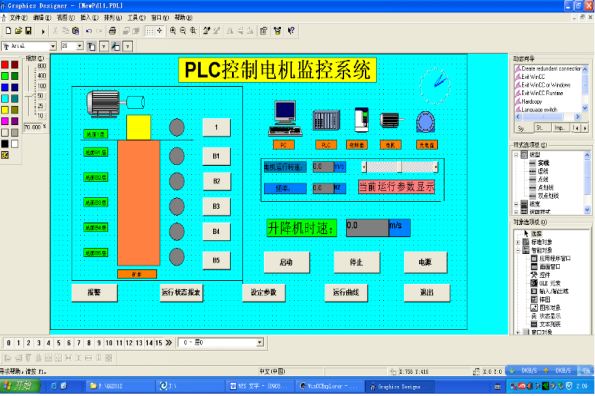Click the font color icon
The height and width of the screenshot is (396, 595).
(x=91, y=46)
